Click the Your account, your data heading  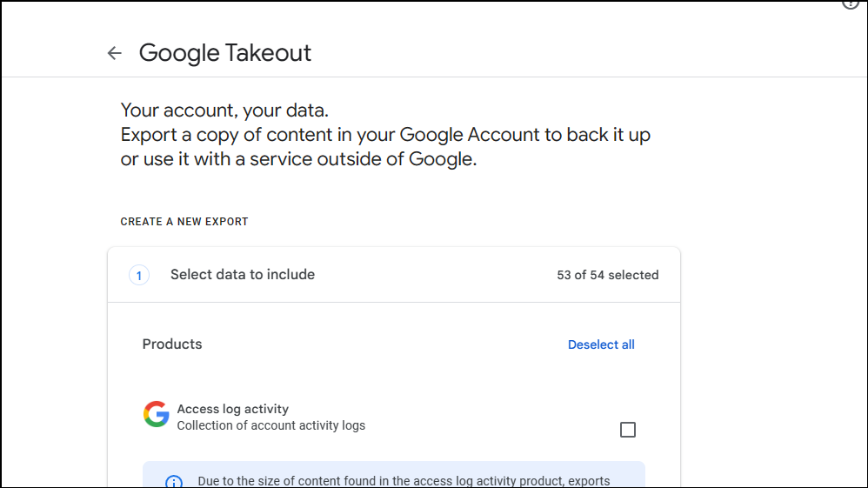click(x=224, y=110)
